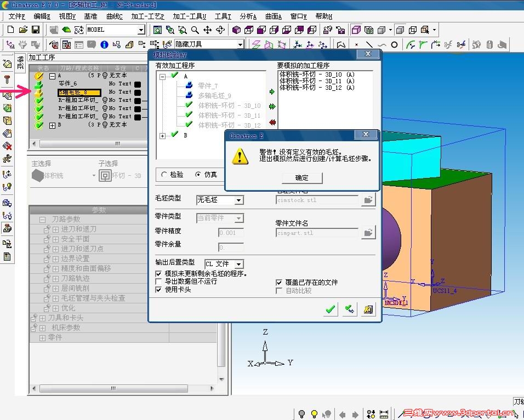Click the cimstock.stl file name field
This screenshot has height=420, width=524.
coord(317,200)
